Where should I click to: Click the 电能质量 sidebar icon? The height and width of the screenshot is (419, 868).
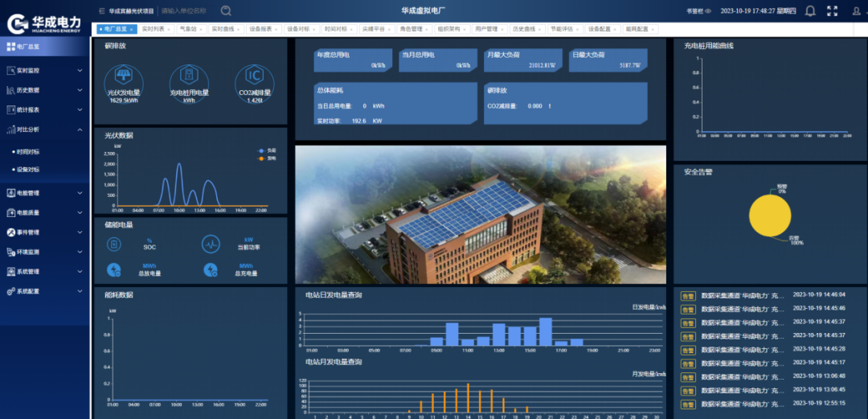pyautogui.click(x=11, y=212)
